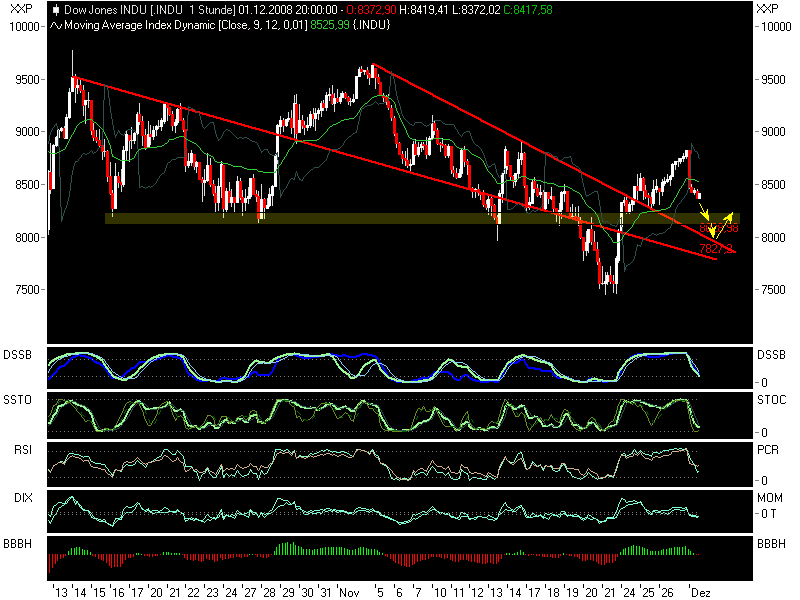Click the green close value C:8417,58
Viewport: 800px width, 600px height.
(x=528, y=10)
